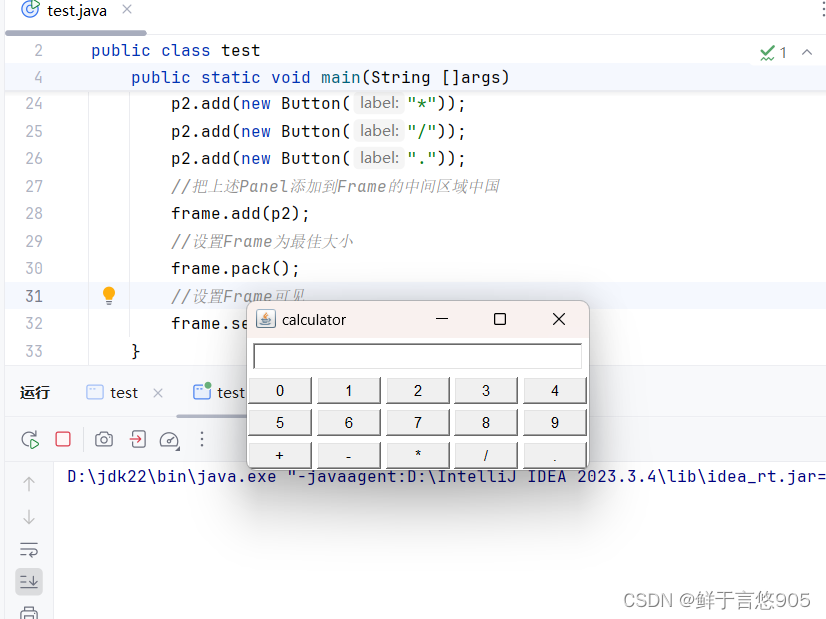
Task: Click the Rerun program icon
Action: click(30, 439)
